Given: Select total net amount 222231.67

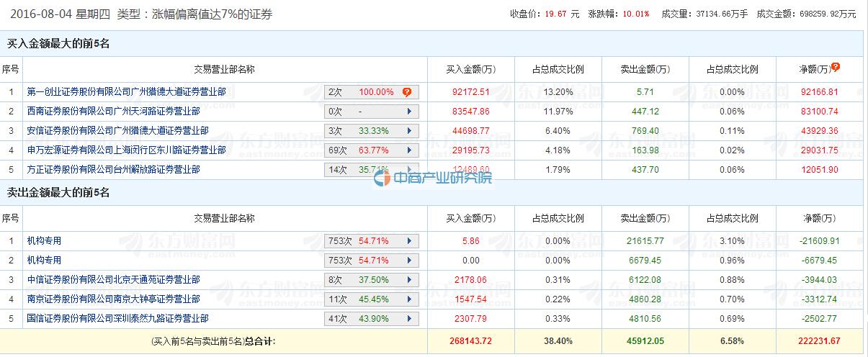Looking at the screenshot, I should coord(819,341).
